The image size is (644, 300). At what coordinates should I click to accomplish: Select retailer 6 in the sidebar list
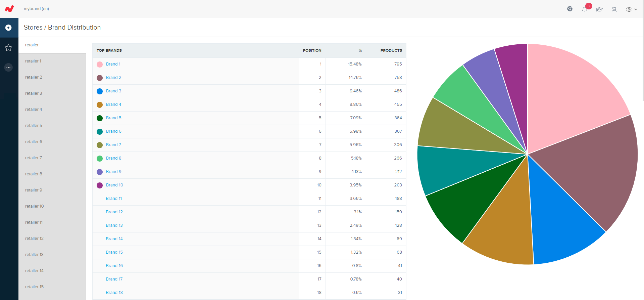(52, 142)
